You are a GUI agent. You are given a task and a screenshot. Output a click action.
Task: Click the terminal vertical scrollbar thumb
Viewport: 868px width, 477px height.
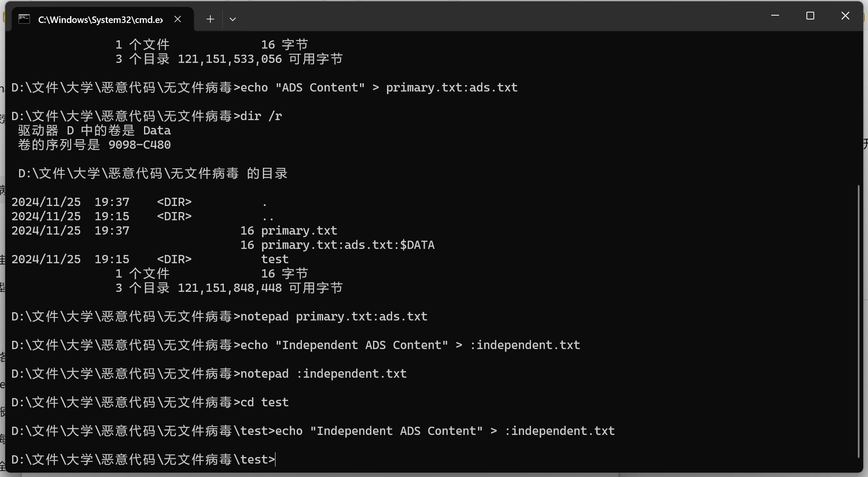[858, 321]
